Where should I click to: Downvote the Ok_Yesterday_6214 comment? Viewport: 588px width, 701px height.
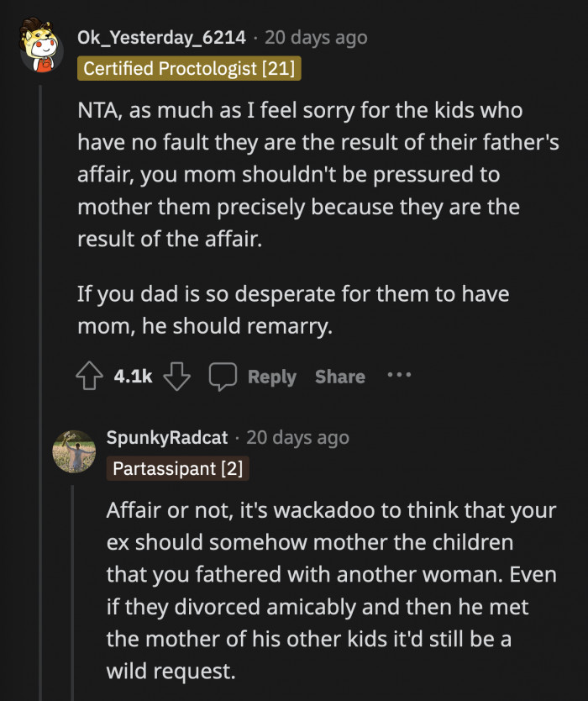tap(177, 377)
